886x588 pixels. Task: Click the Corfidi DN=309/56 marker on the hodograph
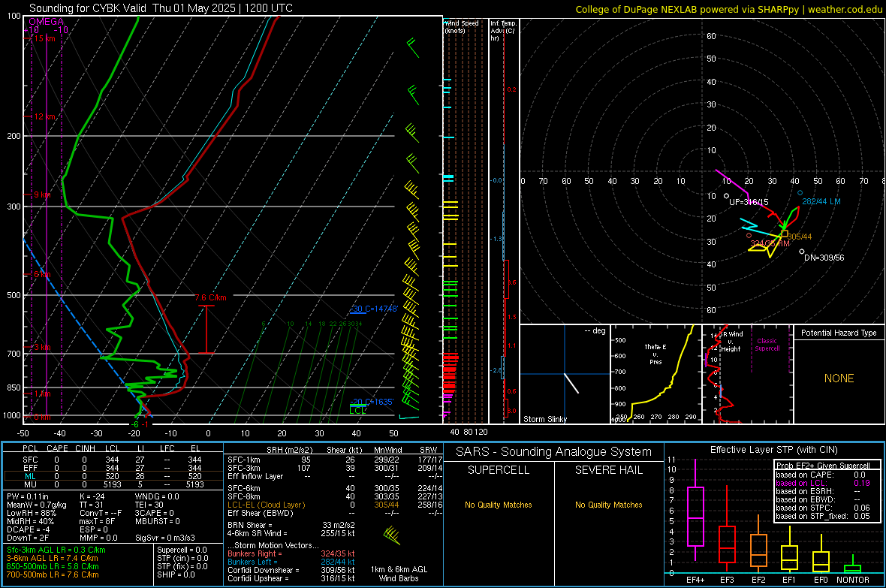click(x=801, y=252)
